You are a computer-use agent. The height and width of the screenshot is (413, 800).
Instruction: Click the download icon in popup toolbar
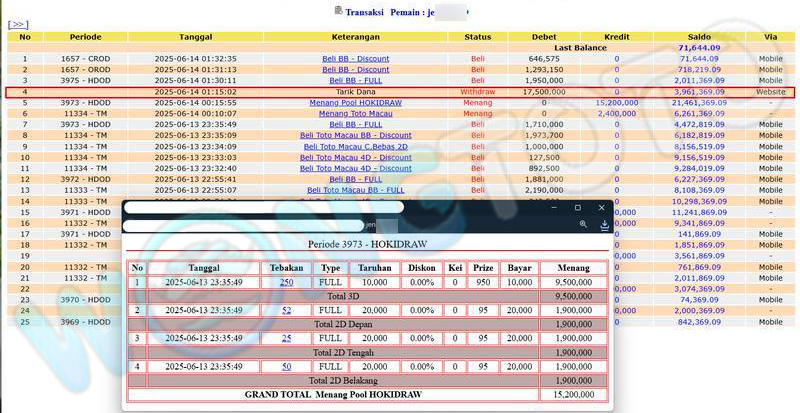tap(604, 225)
